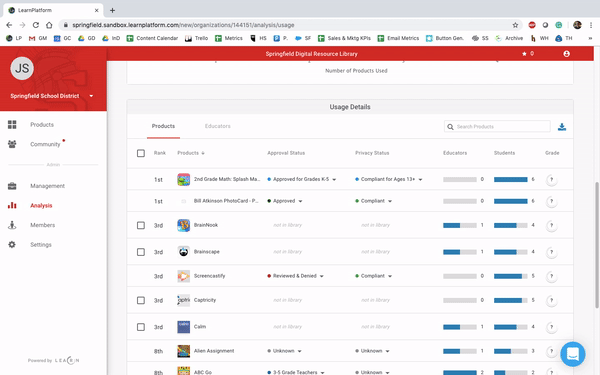
Task: Click the BrainNook product icon
Action: pyautogui.click(x=184, y=225)
